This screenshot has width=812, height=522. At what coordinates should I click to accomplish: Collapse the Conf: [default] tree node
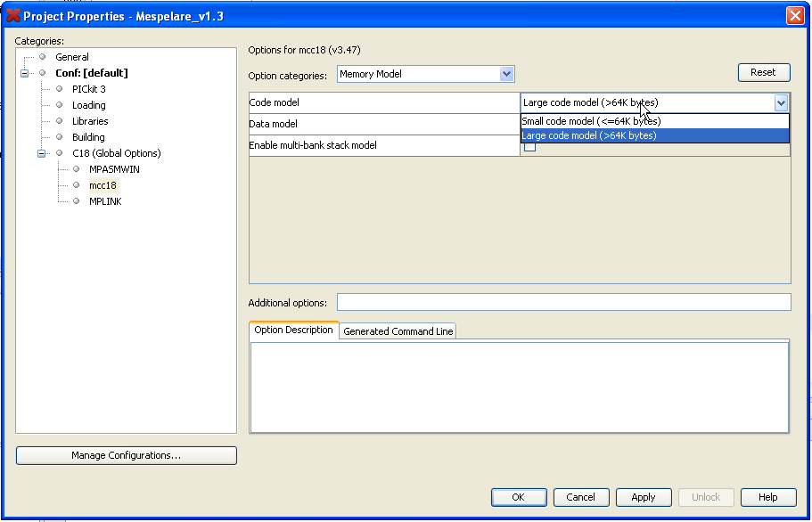coord(25,73)
